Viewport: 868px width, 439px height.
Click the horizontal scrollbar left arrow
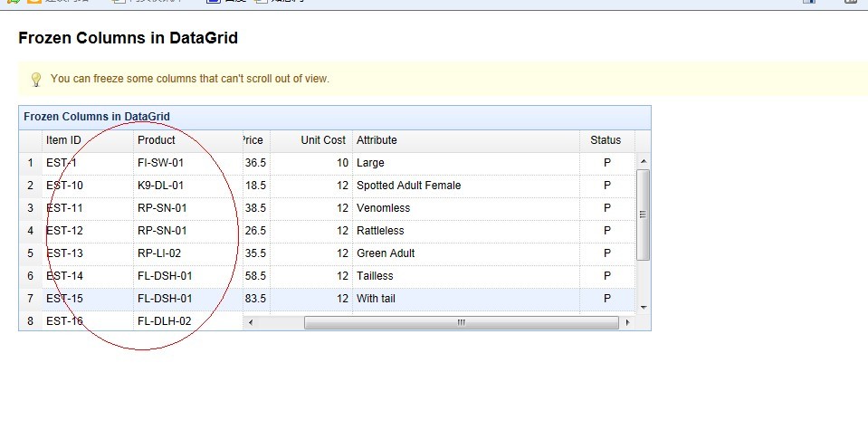click(x=251, y=322)
